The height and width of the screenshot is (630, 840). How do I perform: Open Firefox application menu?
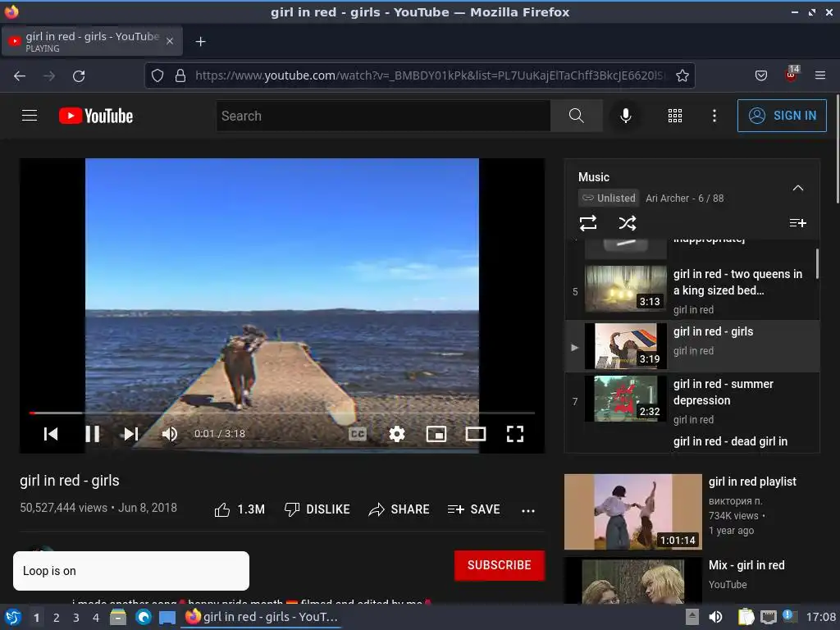point(820,75)
